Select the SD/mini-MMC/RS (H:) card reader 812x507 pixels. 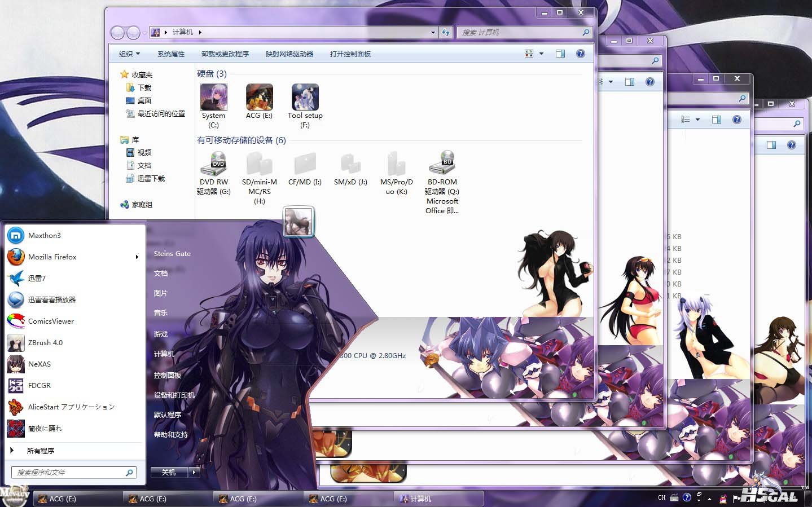click(260, 178)
